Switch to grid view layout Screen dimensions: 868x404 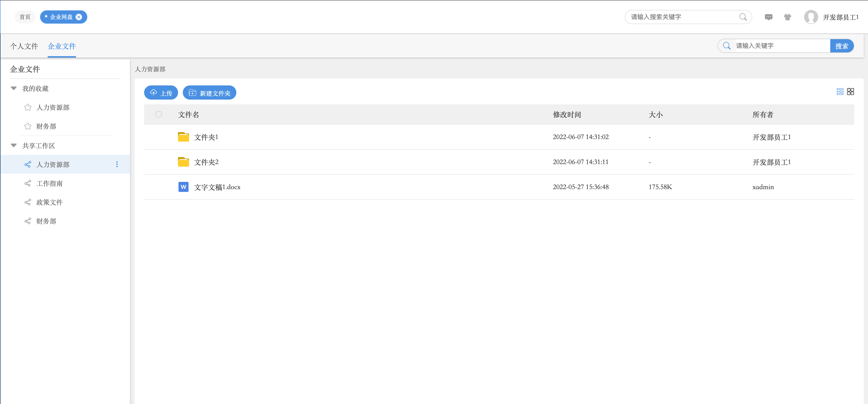tap(850, 92)
